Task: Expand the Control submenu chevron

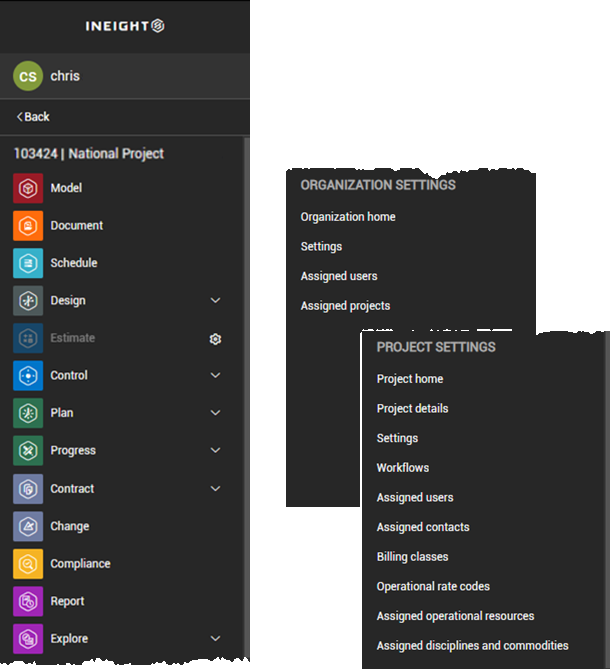Action: pos(215,375)
